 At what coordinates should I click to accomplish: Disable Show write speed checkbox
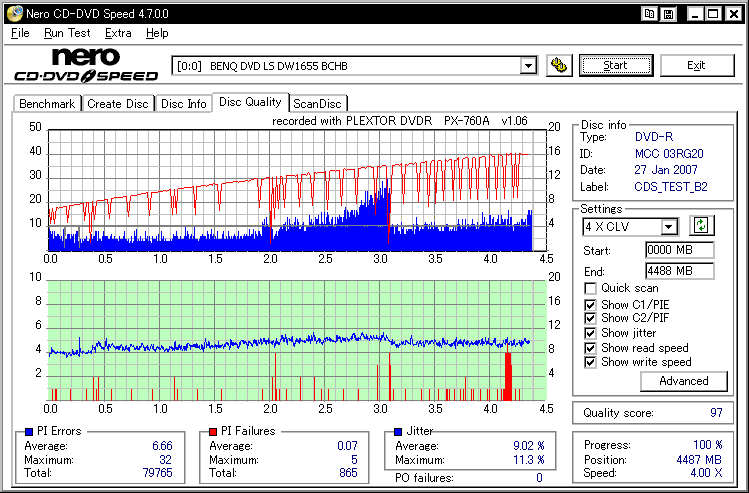click(x=590, y=362)
